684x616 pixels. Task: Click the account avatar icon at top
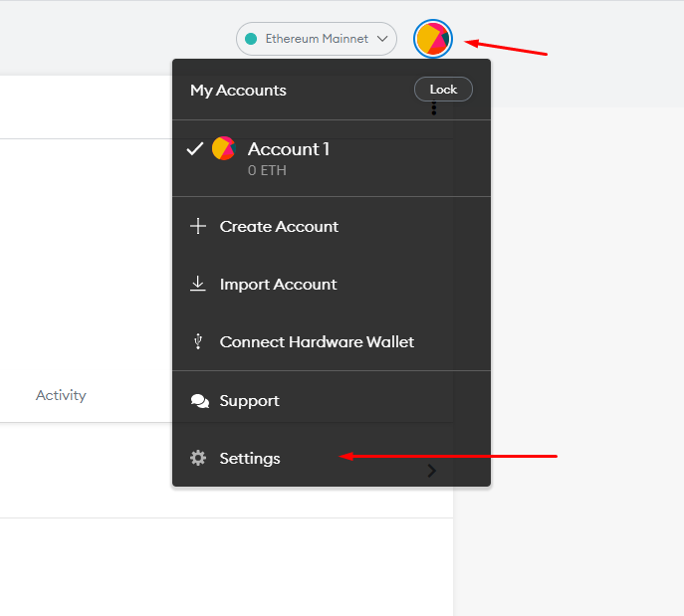point(433,39)
